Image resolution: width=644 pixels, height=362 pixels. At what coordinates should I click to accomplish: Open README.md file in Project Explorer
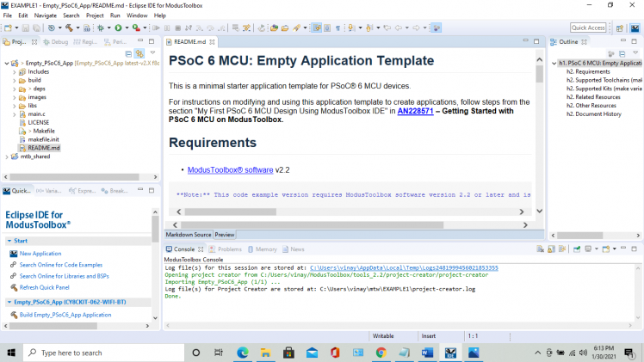point(43,147)
